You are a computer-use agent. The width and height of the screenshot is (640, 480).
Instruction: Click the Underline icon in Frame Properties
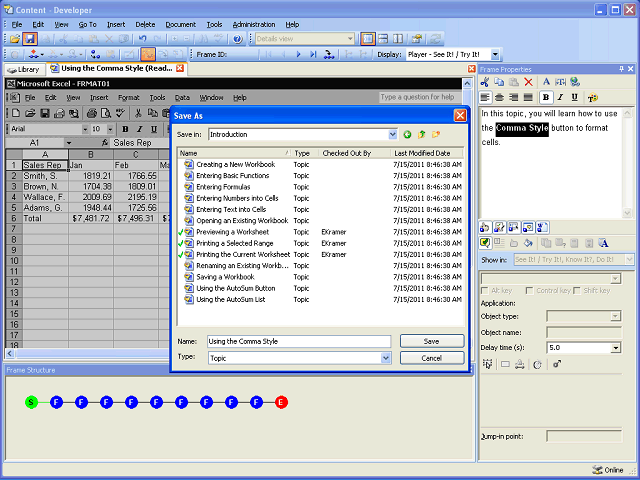[x=574, y=98]
